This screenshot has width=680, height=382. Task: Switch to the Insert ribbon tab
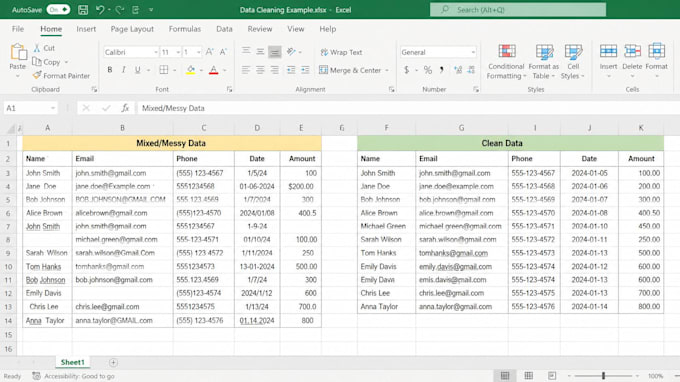click(86, 29)
